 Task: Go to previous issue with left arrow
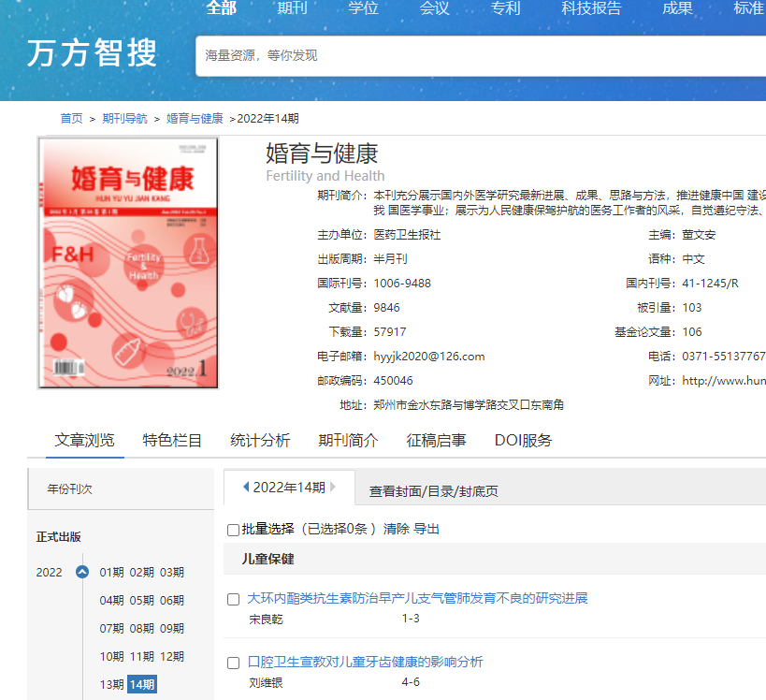click(x=246, y=487)
